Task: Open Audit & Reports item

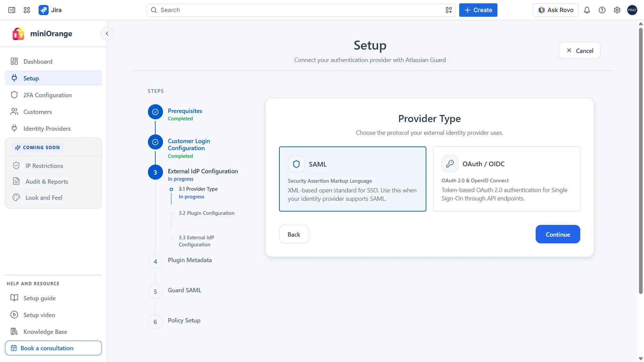Action: [x=53, y=181]
